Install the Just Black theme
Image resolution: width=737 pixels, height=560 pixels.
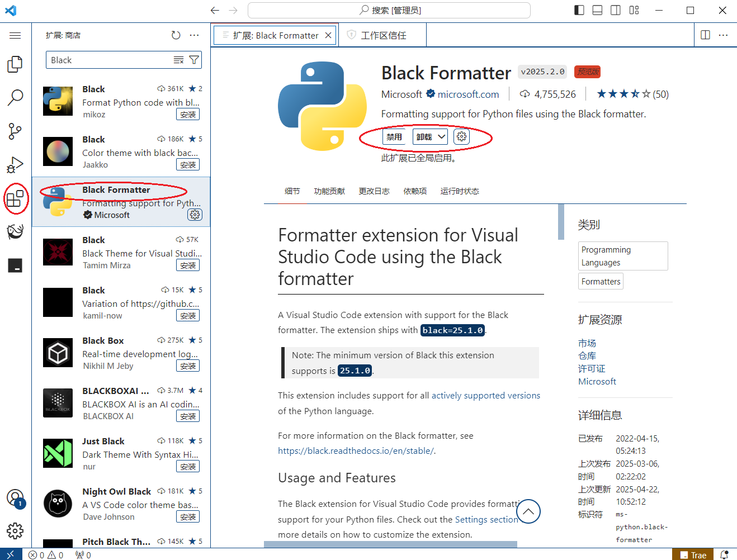tap(188, 467)
